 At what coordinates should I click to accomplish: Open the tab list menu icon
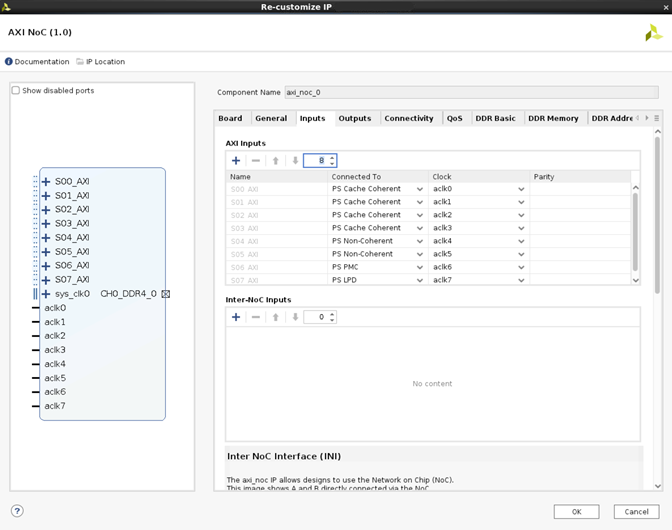[657, 118]
